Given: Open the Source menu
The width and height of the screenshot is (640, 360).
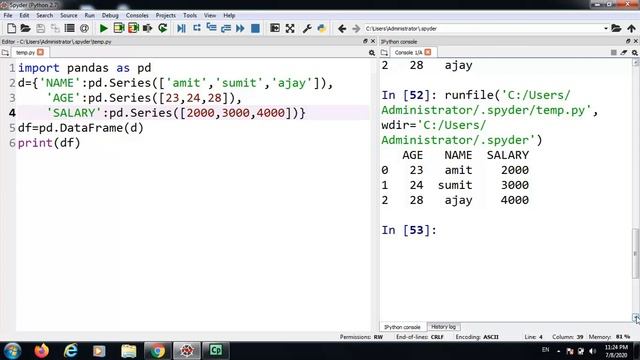Looking at the screenshot, I should tap(69, 16).
